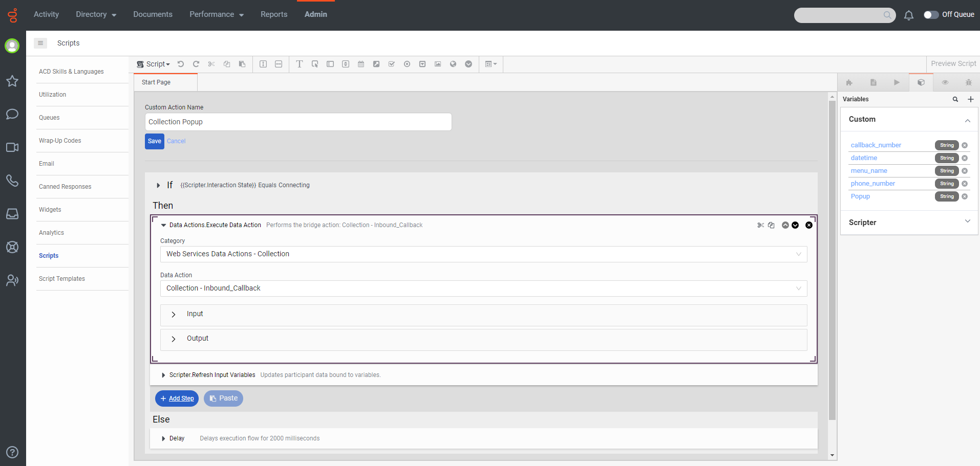Cut the Execute Data Action step

pos(761,225)
